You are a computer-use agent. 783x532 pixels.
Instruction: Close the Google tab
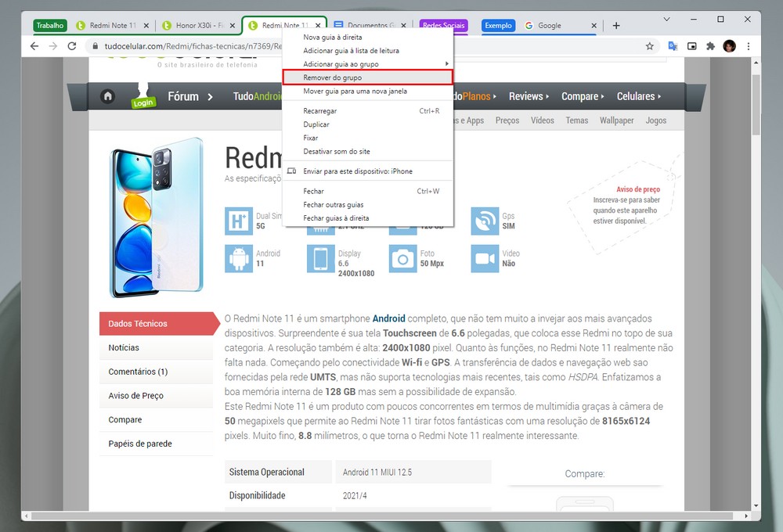[x=594, y=26]
